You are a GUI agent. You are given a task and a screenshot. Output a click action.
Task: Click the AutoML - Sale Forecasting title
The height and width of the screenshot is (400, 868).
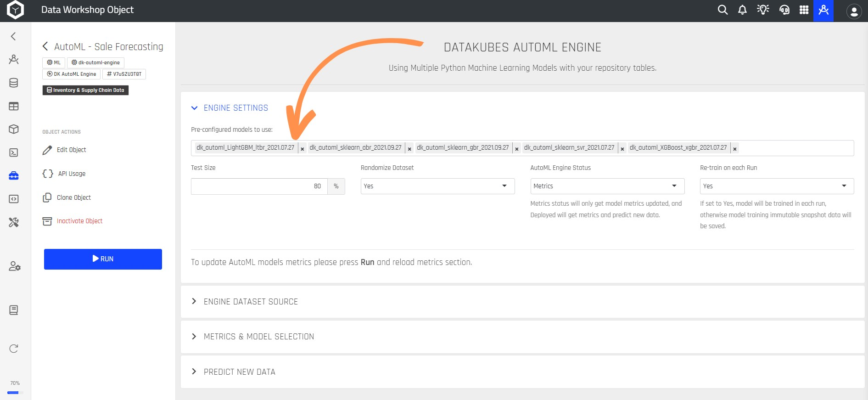pos(109,46)
